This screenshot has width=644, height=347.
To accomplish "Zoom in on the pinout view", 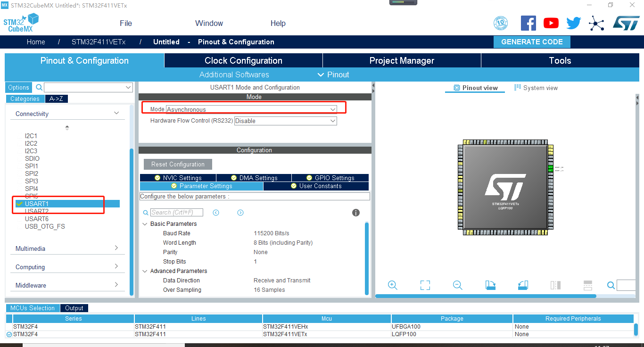I will pyautogui.click(x=393, y=285).
